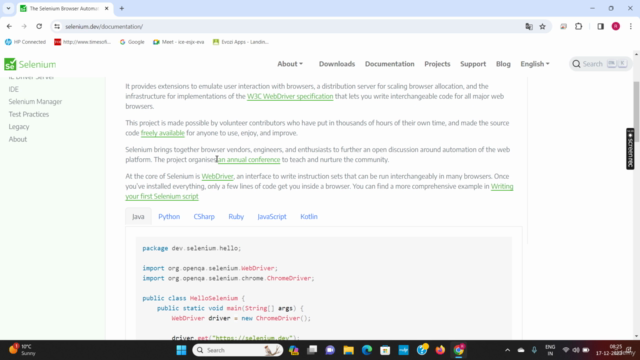
Task: Open the annual conference link
Action: click(249, 160)
